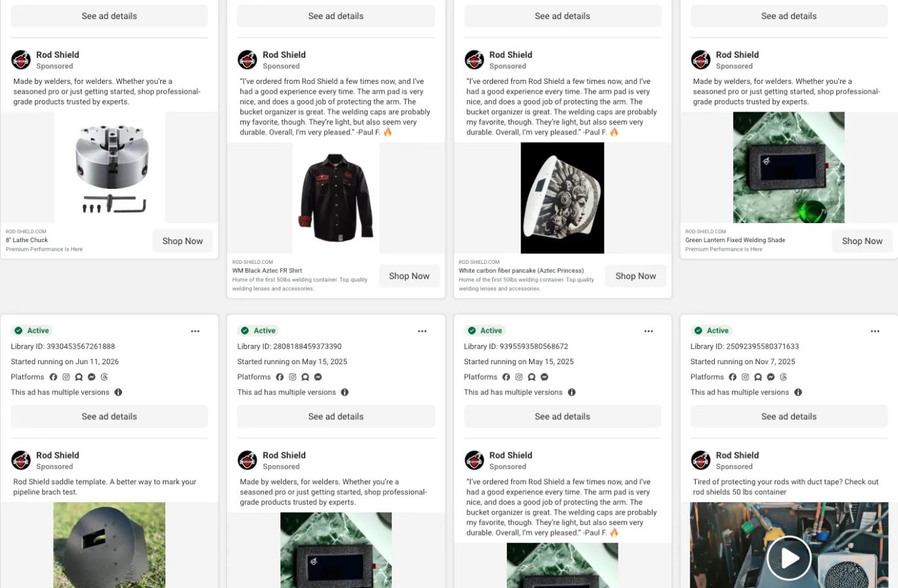898x588 pixels.
Task: Open the black Aztec FR shirt product image
Action: click(336, 198)
